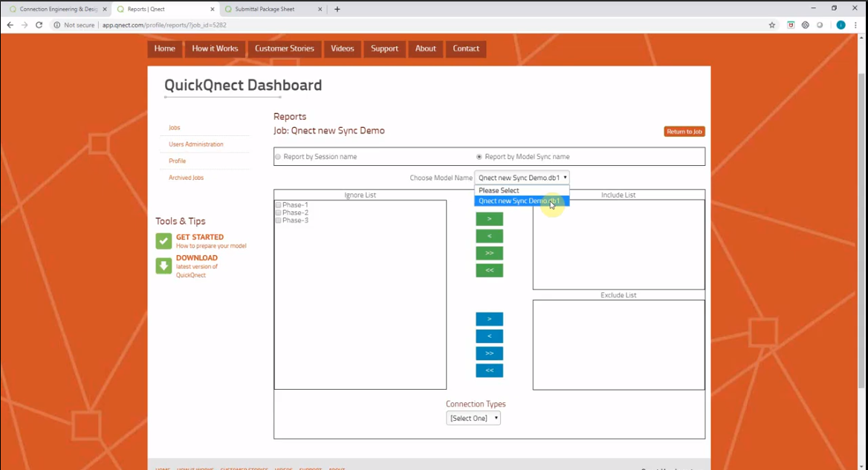The height and width of the screenshot is (470, 868).
Task: Bookmark this page with the star icon
Action: [771, 25]
